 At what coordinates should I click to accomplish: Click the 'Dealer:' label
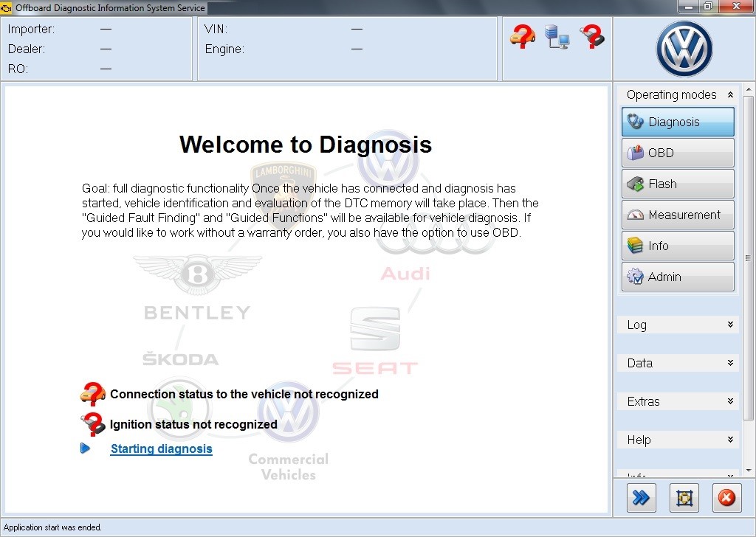coord(27,49)
